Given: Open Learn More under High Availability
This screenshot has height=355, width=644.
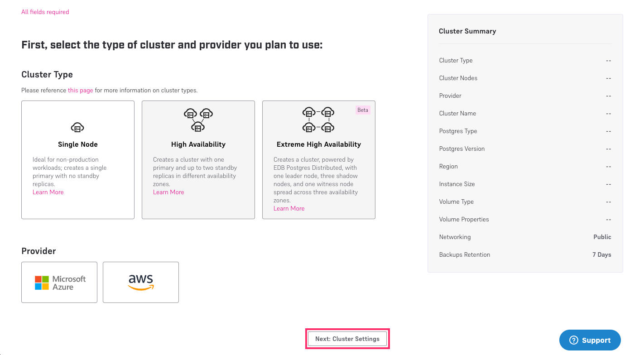Looking at the screenshot, I should pyautogui.click(x=168, y=192).
